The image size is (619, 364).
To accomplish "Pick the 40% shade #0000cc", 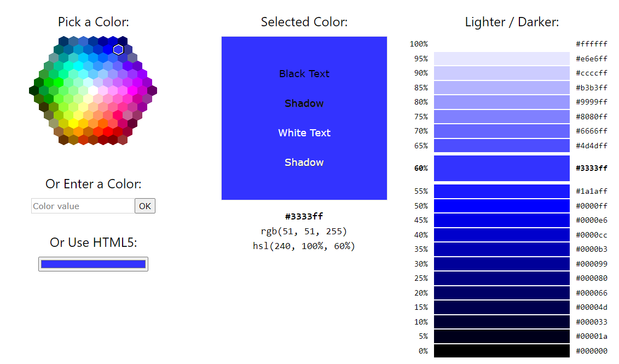I will (501, 235).
